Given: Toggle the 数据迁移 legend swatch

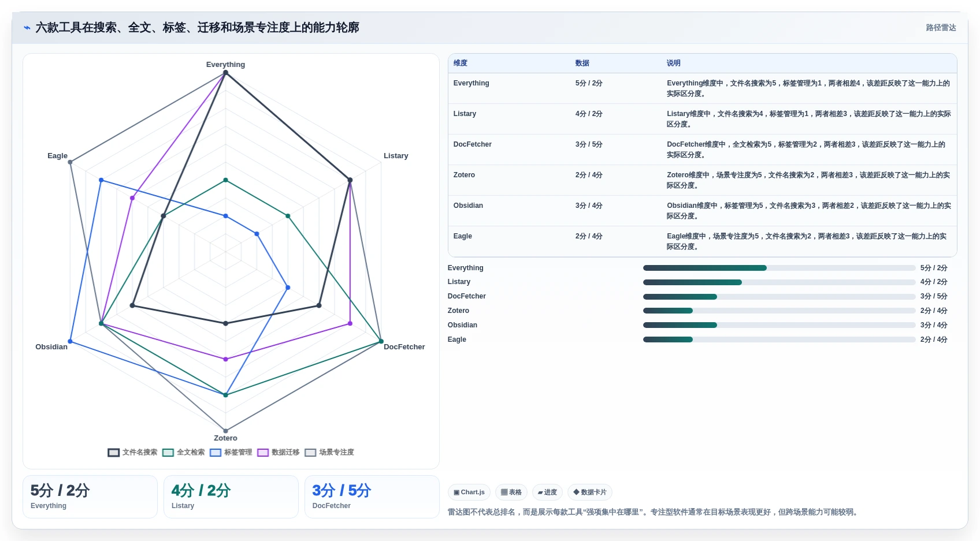Looking at the screenshot, I should (x=263, y=453).
